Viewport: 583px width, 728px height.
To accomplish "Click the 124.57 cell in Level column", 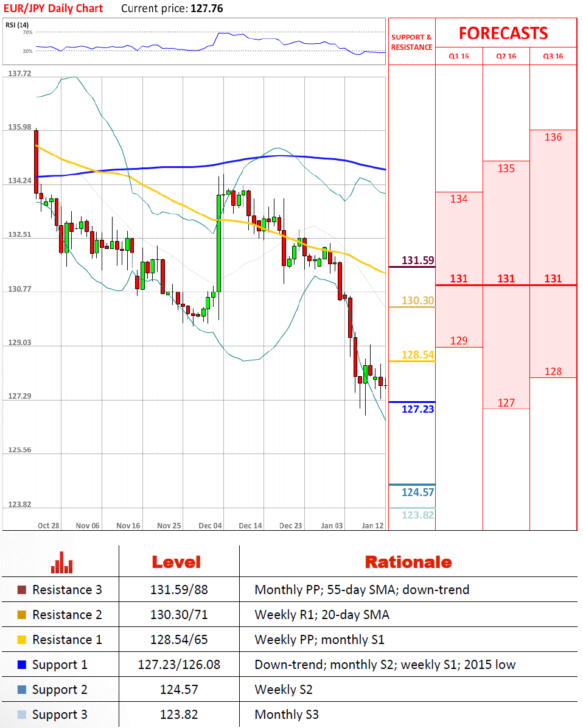I will [x=179, y=690].
